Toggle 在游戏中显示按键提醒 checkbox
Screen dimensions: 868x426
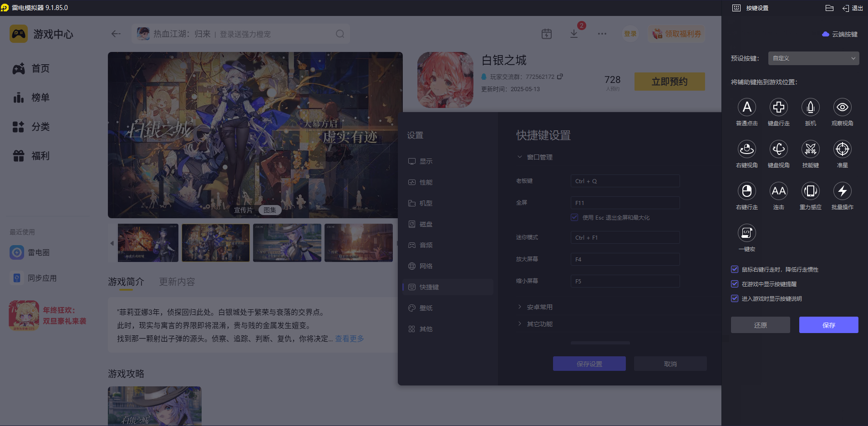click(734, 284)
